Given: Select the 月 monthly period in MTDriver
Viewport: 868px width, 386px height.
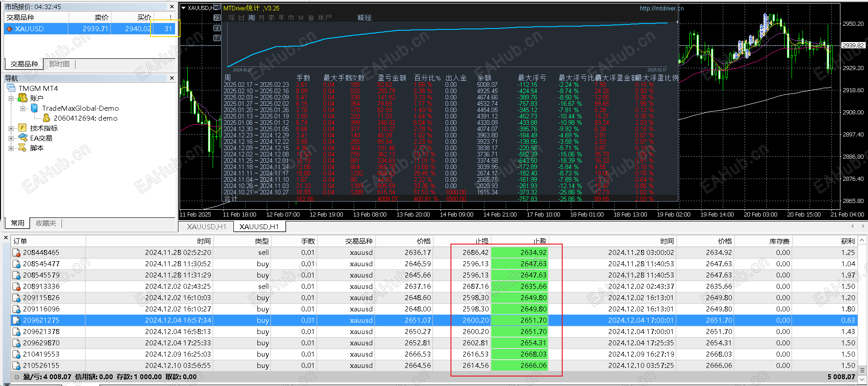Looking at the screenshot, I should tap(261, 18).
